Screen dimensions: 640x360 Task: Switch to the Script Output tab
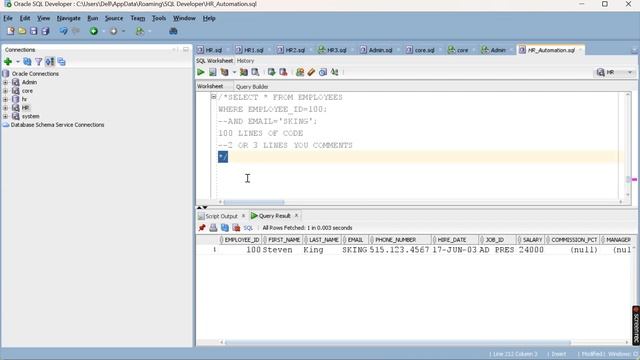[x=218, y=216]
